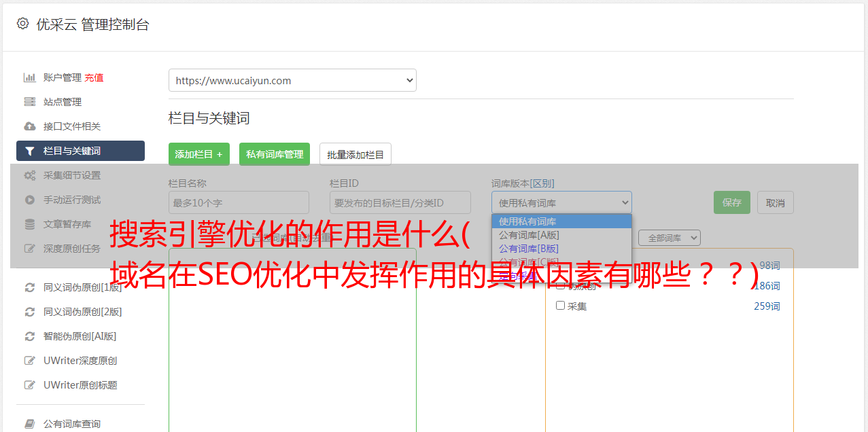
Task: Click the 批量添加栏目 button
Action: 355,154
